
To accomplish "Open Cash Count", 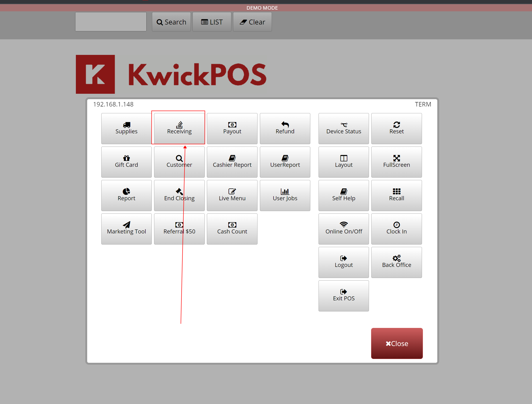I will point(232,229).
